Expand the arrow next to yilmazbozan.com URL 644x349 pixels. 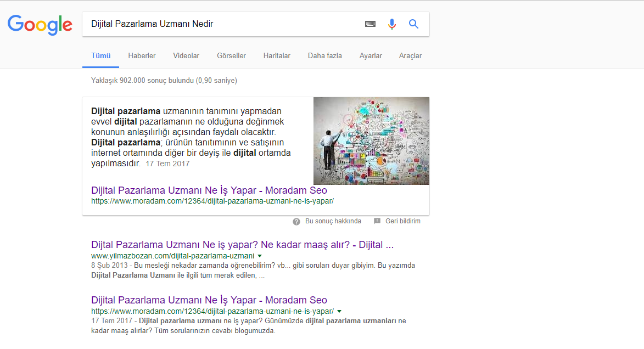260,256
